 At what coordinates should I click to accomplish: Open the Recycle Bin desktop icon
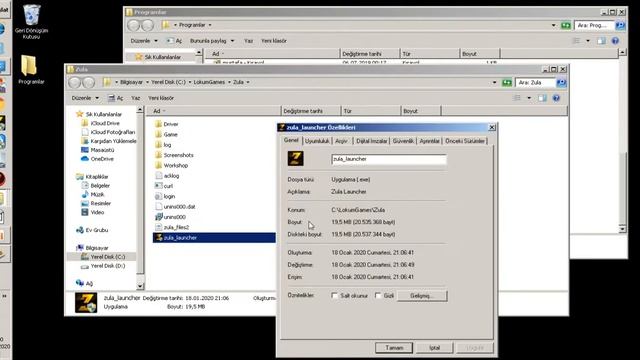click(31, 21)
